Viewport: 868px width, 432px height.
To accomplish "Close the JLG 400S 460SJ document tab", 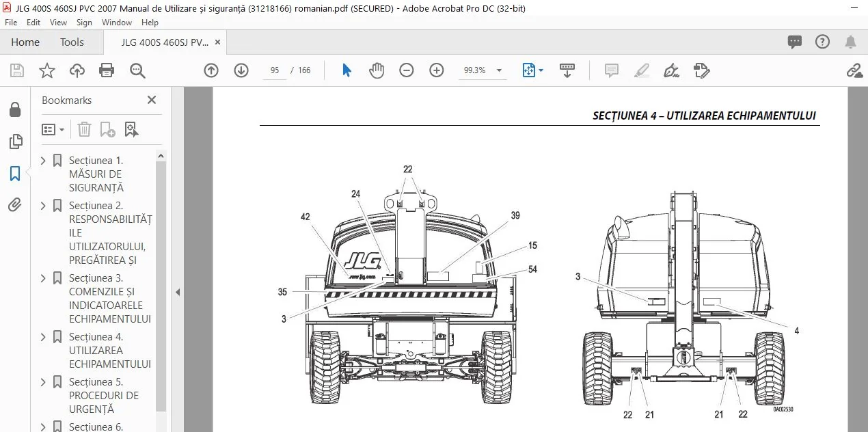I will (x=218, y=42).
